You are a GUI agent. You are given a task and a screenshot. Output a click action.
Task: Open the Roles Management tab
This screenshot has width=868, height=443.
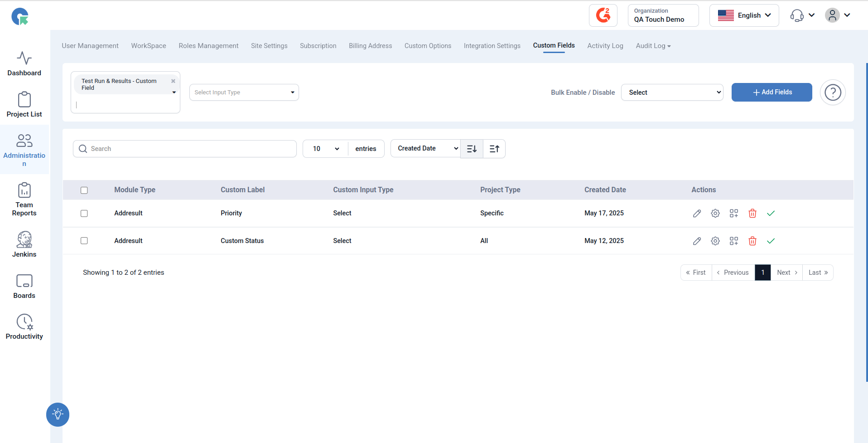208,46
